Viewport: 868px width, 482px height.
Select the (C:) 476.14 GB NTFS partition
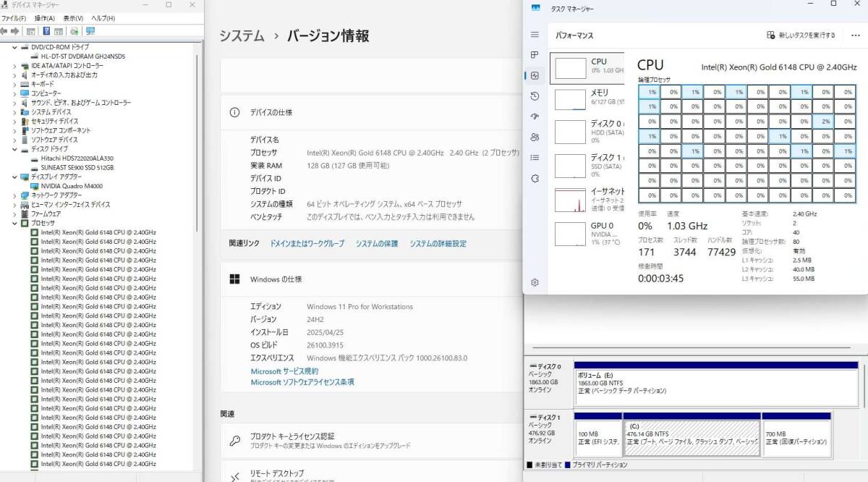tap(691, 437)
